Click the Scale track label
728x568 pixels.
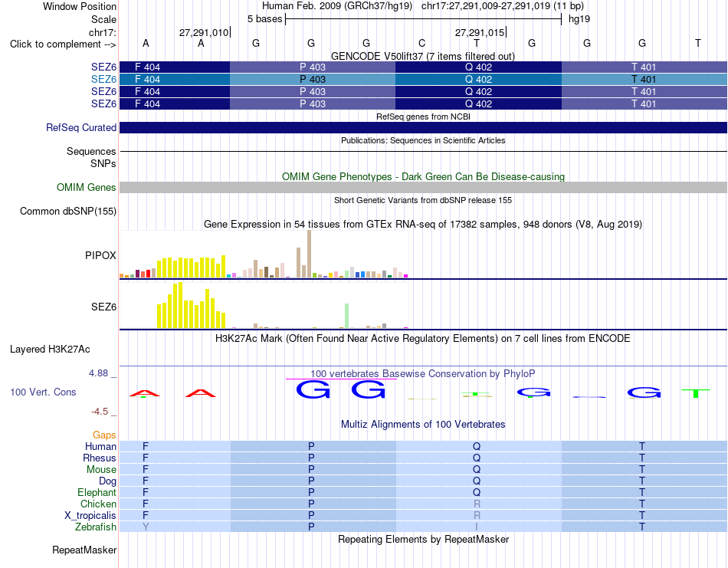103,19
